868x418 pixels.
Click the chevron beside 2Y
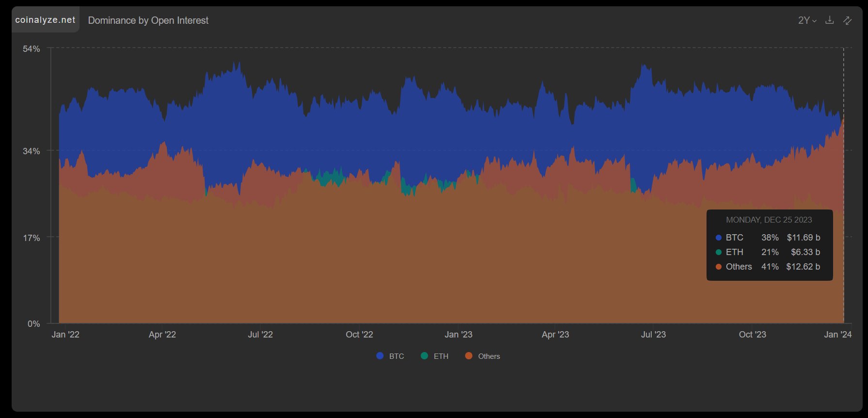coord(815,21)
